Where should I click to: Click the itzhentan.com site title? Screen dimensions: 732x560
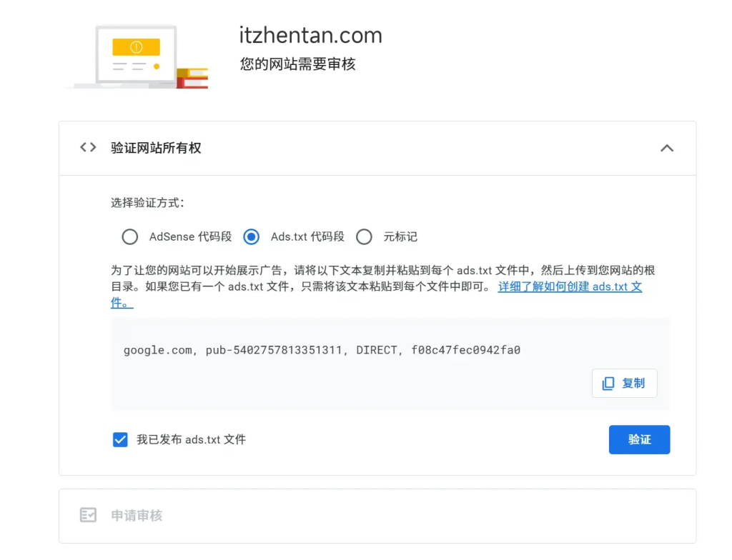click(310, 35)
